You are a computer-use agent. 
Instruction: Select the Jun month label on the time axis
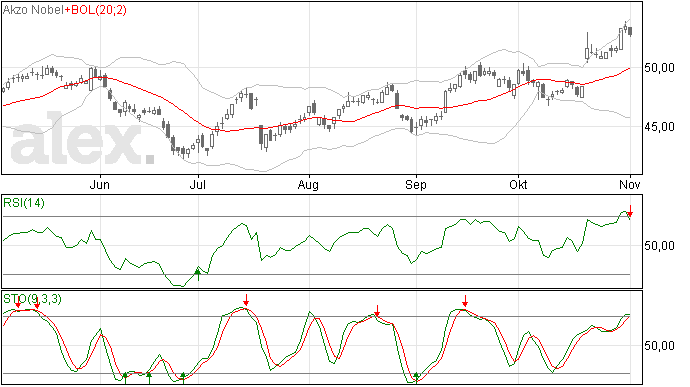[99, 185]
